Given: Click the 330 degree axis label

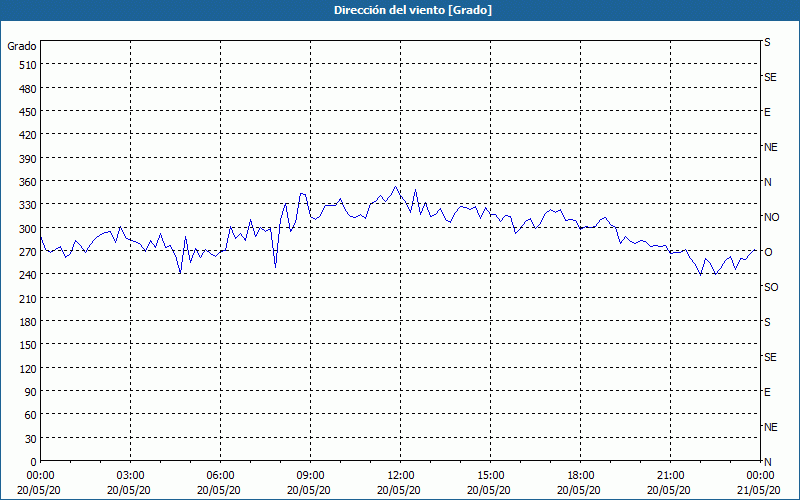Looking at the screenshot, I should (x=28, y=206).
